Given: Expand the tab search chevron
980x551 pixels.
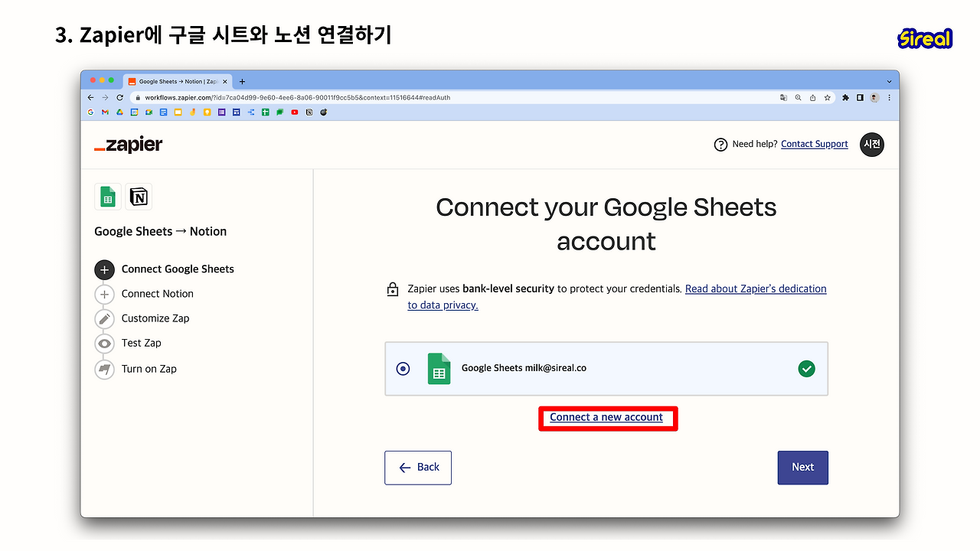Looking at the screenshot, I should [x=889, y=82].
